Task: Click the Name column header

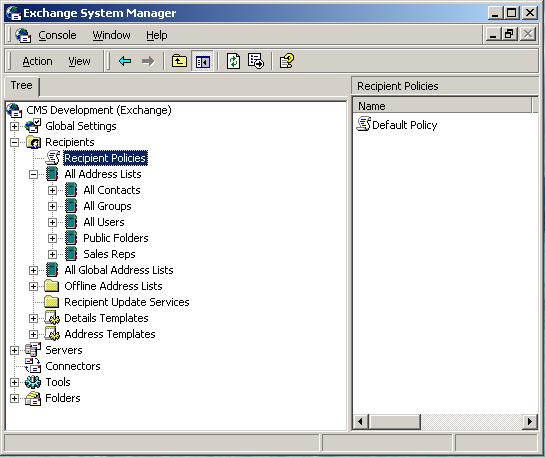Action: click(442, 106)
